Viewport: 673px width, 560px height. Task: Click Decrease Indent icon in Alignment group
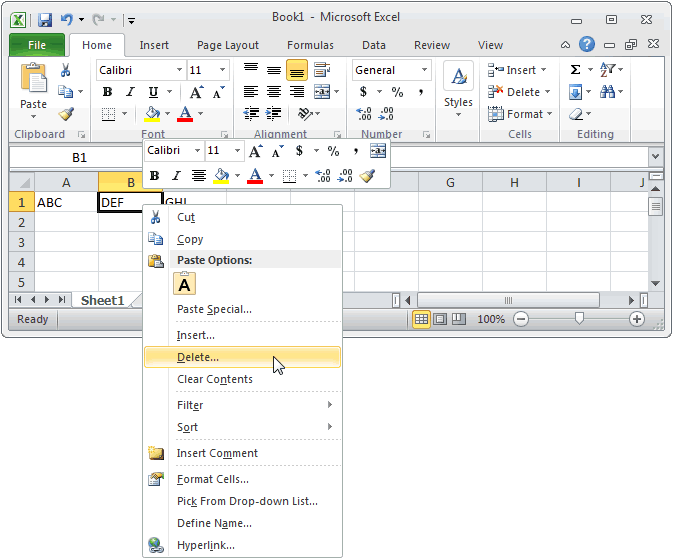[x=251, y=114]
